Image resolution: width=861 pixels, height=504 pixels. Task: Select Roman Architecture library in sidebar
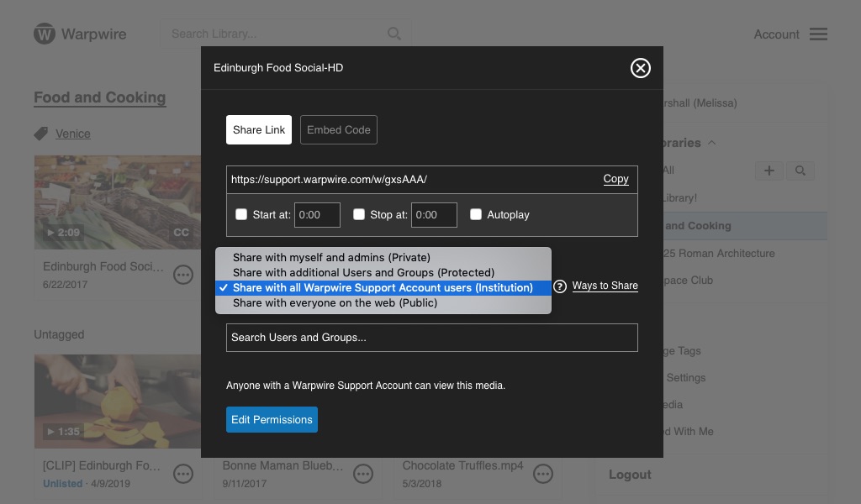(x=719, y=254)
